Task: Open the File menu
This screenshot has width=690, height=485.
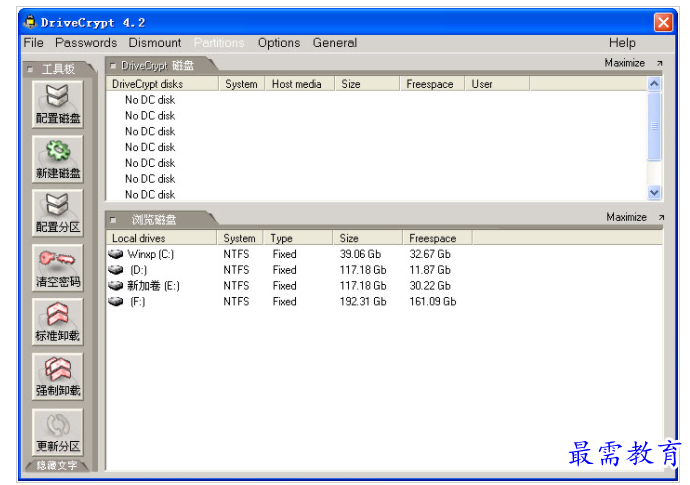Action: tap(33, 43)
